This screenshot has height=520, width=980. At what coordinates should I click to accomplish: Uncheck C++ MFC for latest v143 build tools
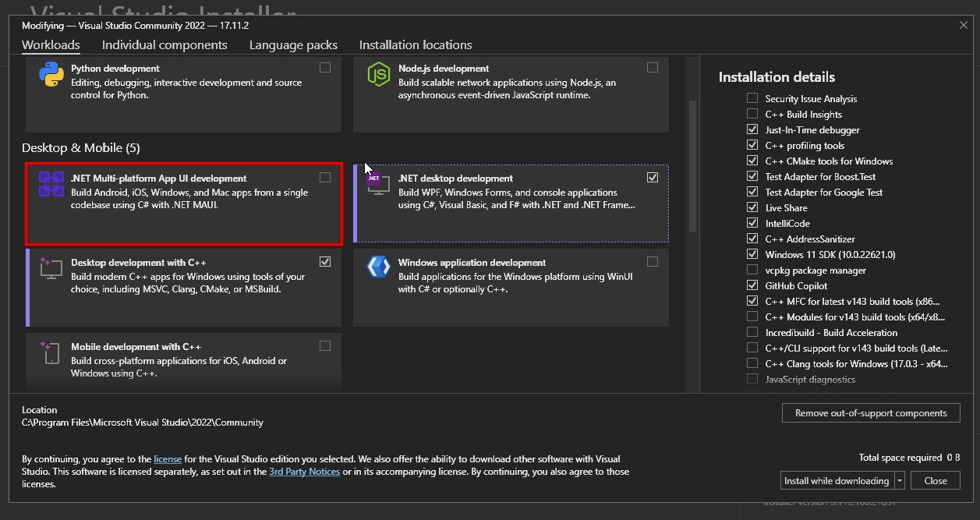752,301
